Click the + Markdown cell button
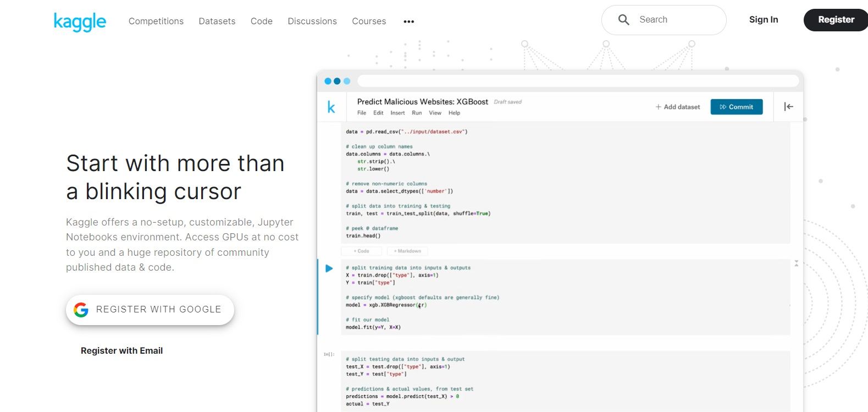Image resolution: width=868 pixels, height=412 pixels. (x=407, y=251)
